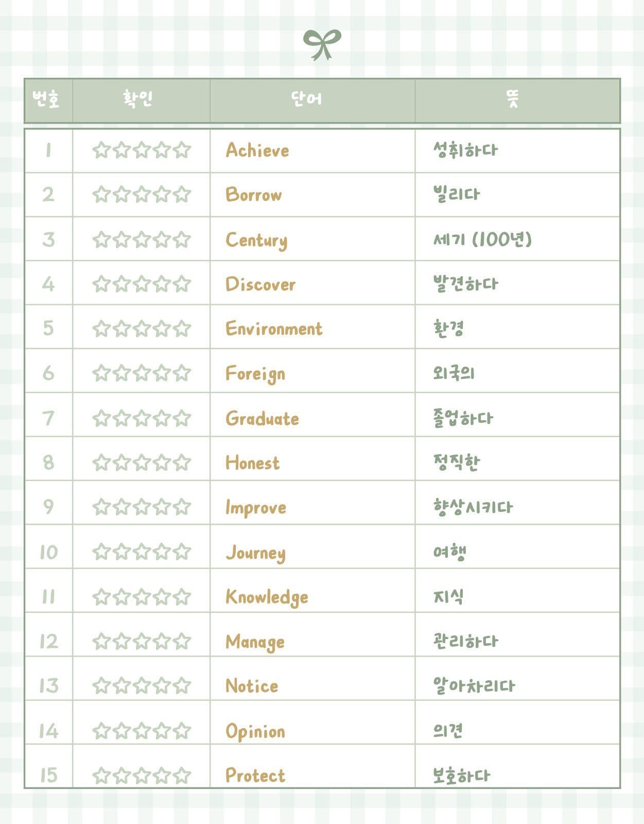
Task: Click the 확인 column header
Action: point(137,99)
